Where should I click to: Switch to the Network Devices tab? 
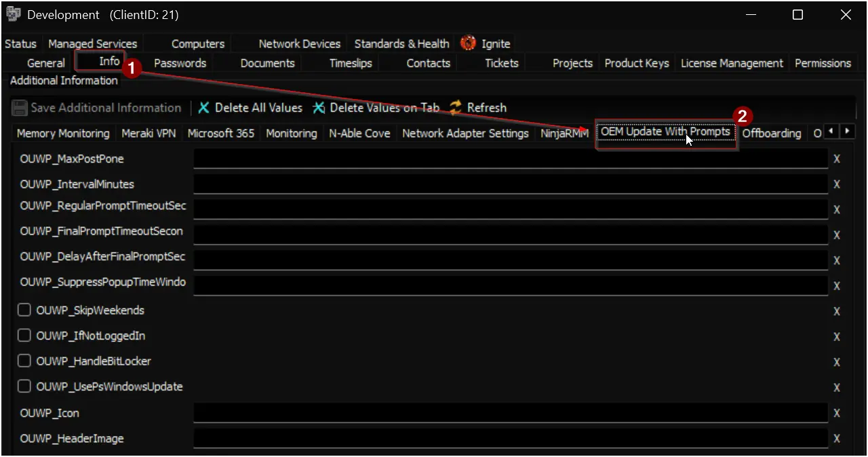coord(300,43)
